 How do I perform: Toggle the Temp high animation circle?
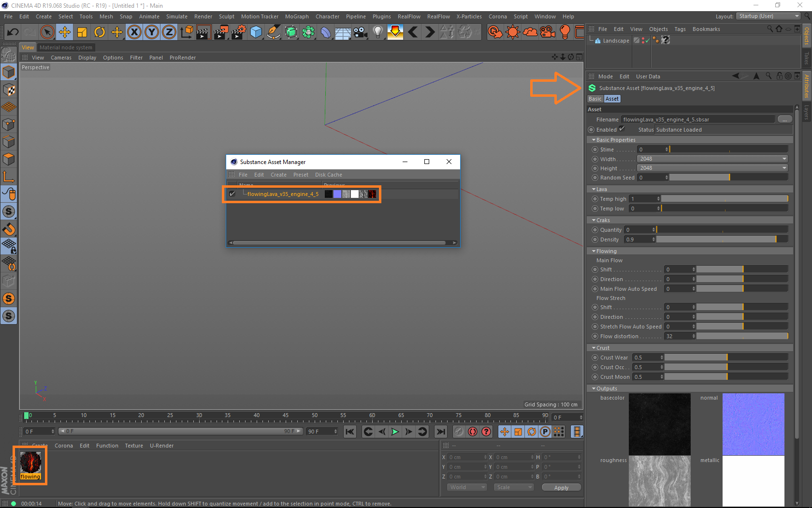click(x=595, y=199)
